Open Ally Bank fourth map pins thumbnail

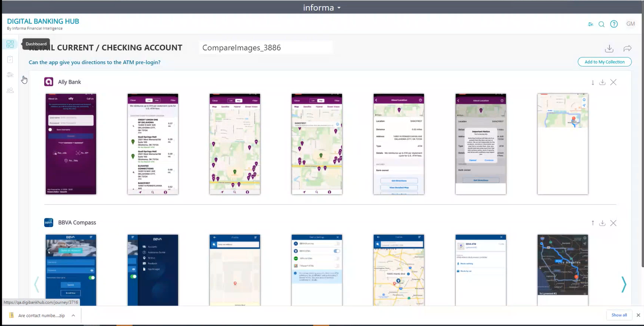pyautogui.click(x=317, y=144)
